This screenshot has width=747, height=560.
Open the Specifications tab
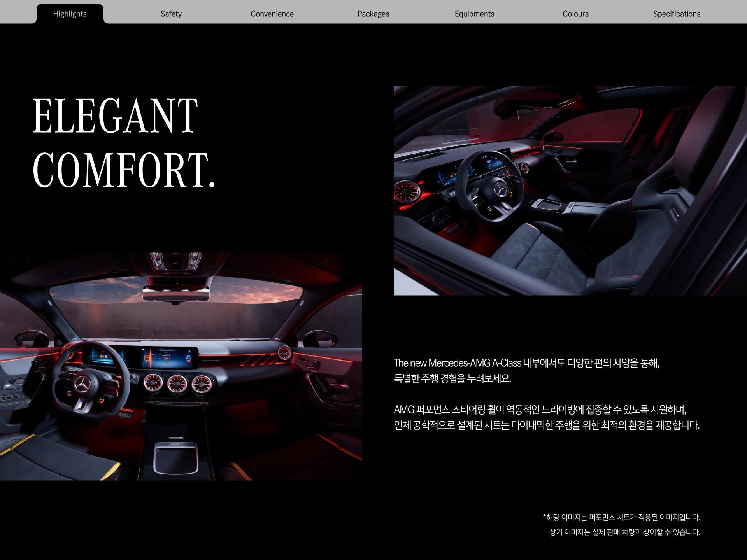click(x=677, y=14)
